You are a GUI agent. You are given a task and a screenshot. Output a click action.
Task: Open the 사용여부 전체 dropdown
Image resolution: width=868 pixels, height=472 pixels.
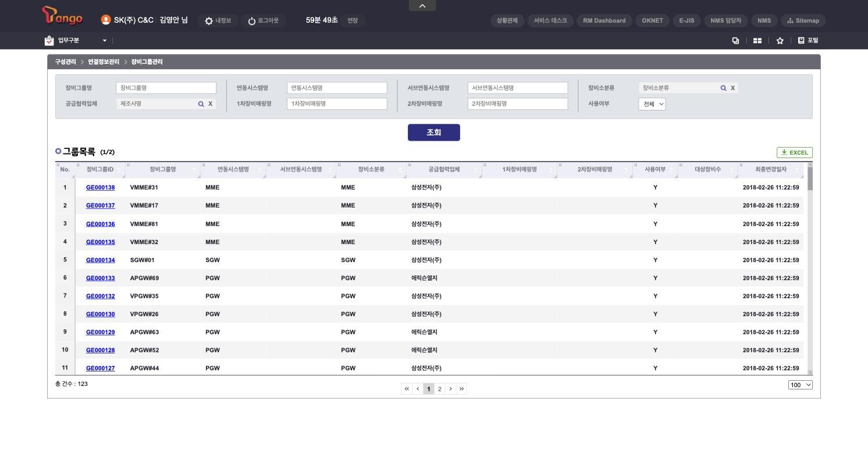click(652, 104)
